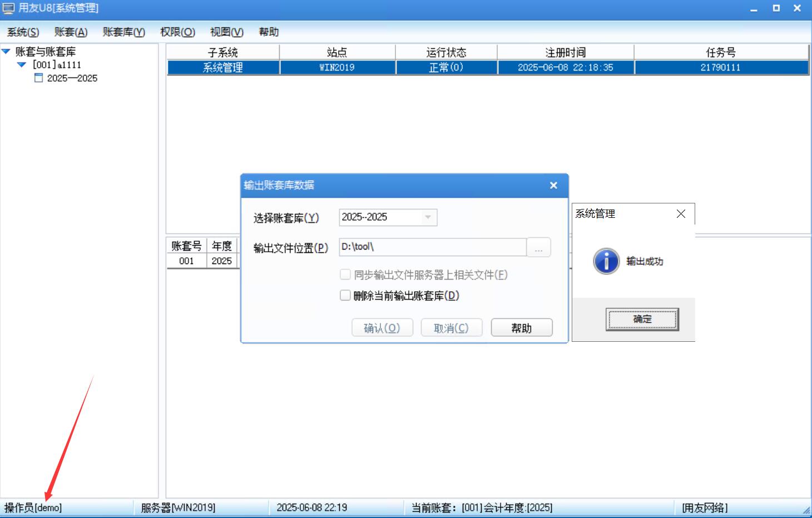This screenshot has height=518, width=812.
Task: Click the 输出文件位置 path field
Action: point(433,247)
